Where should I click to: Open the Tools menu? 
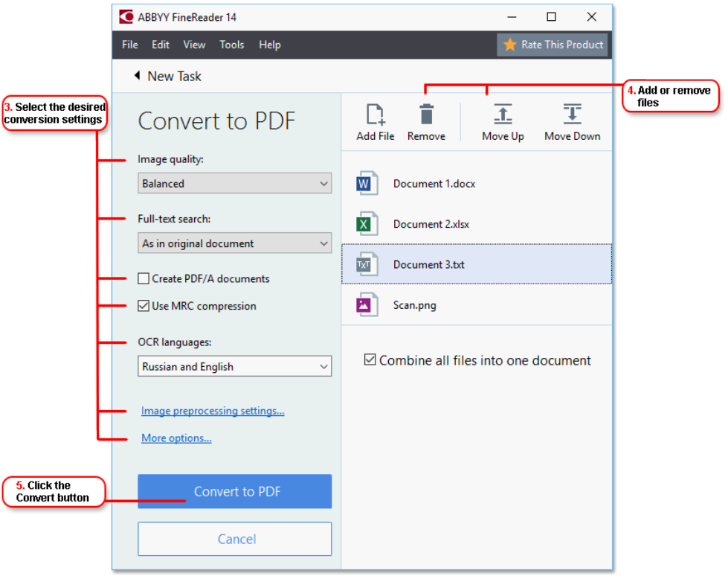[232, 45]
